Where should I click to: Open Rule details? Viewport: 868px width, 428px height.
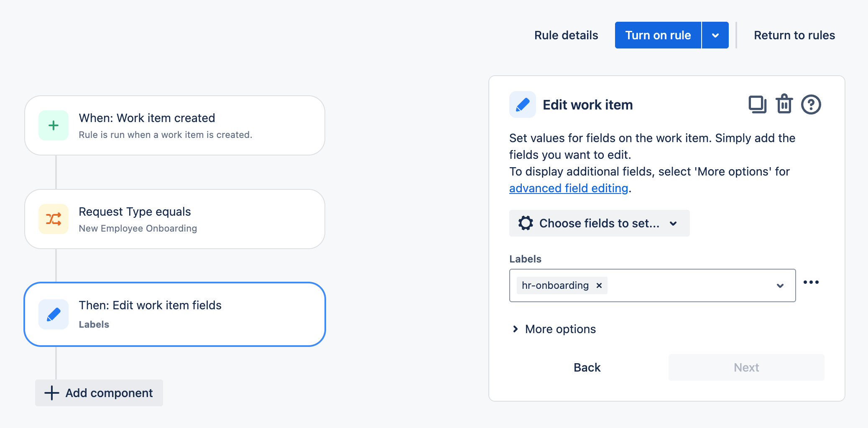pyautogui.click(x=566, y=36)
